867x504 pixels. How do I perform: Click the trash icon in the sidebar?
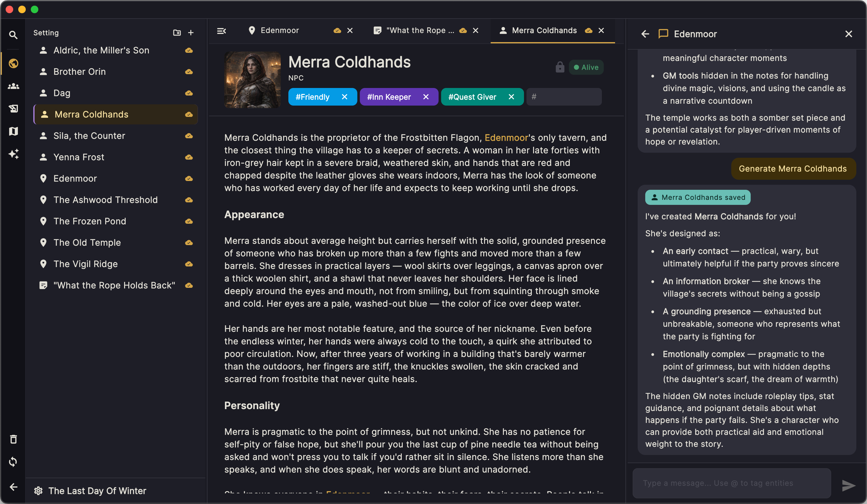[13, 439]
